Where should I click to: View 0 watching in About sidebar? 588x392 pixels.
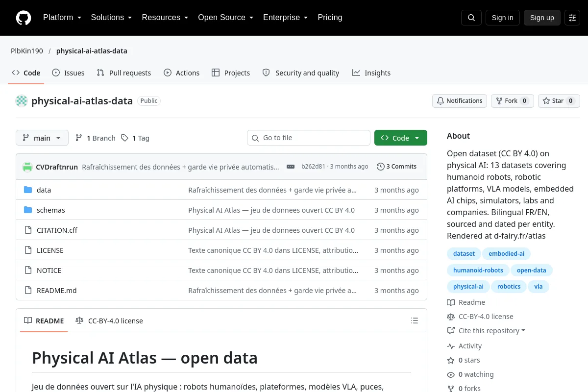(470, 374)
